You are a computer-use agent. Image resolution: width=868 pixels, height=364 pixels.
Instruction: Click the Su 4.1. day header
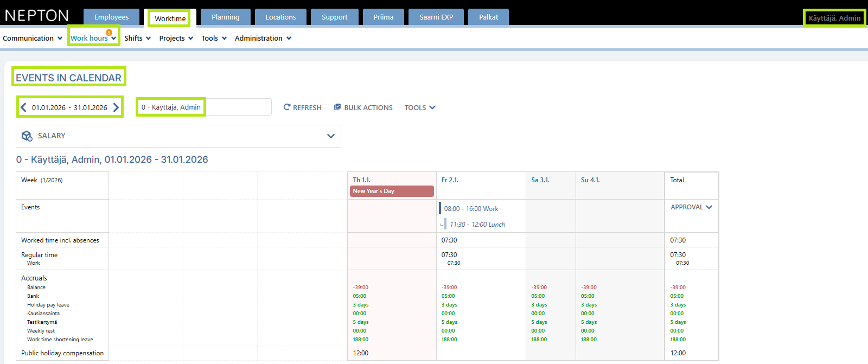pos(590,180)
